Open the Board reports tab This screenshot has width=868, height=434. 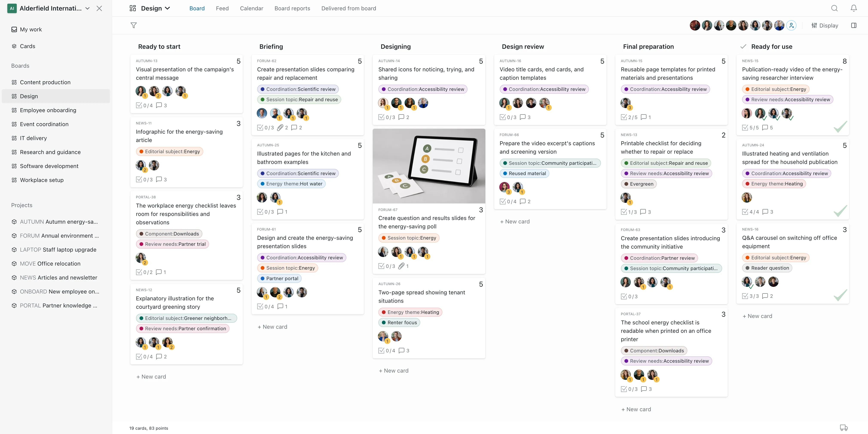292,8
